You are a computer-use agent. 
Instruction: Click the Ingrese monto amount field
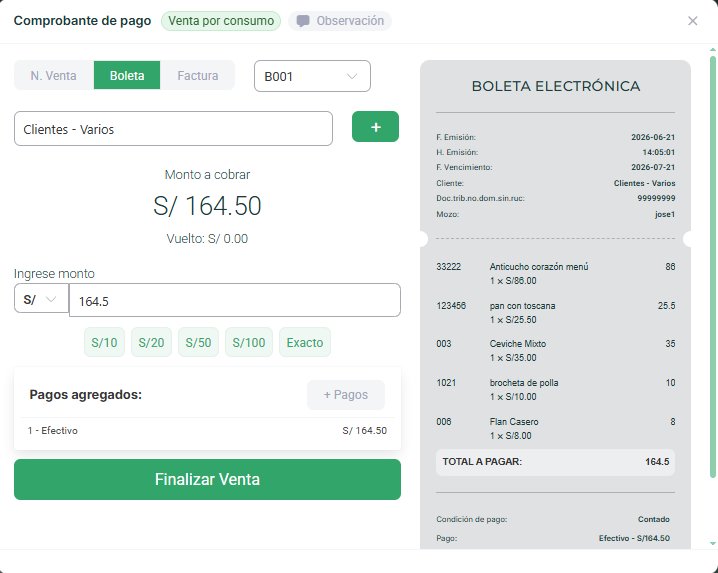pyautogui.click(x=235, y=300)
